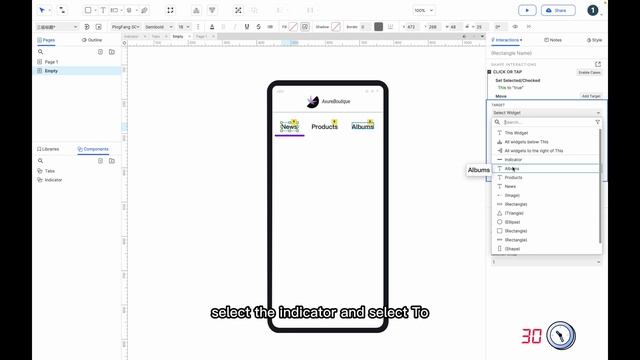The height and width of the screenshot is (360, 640).
Task: Choose All widgets to the right of This
Action: [546, 151]
